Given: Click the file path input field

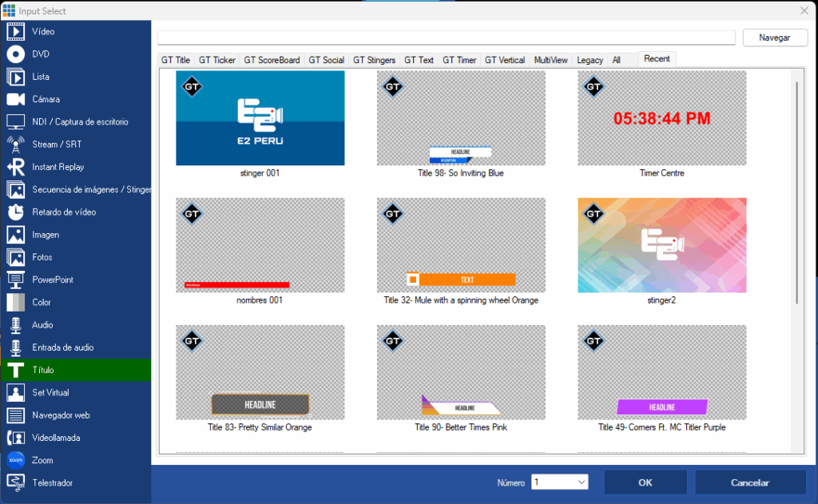Looking at the screenshot, I should point(446,38).
